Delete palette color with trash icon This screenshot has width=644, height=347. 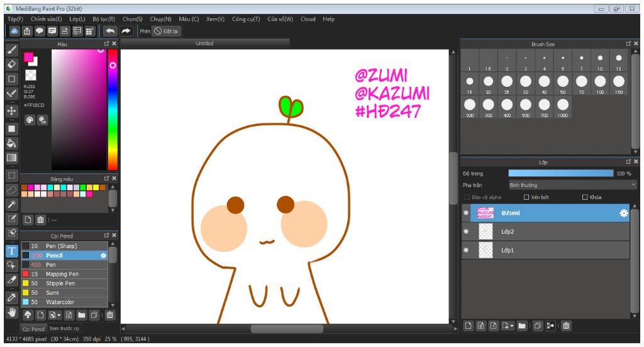[40, 220]
